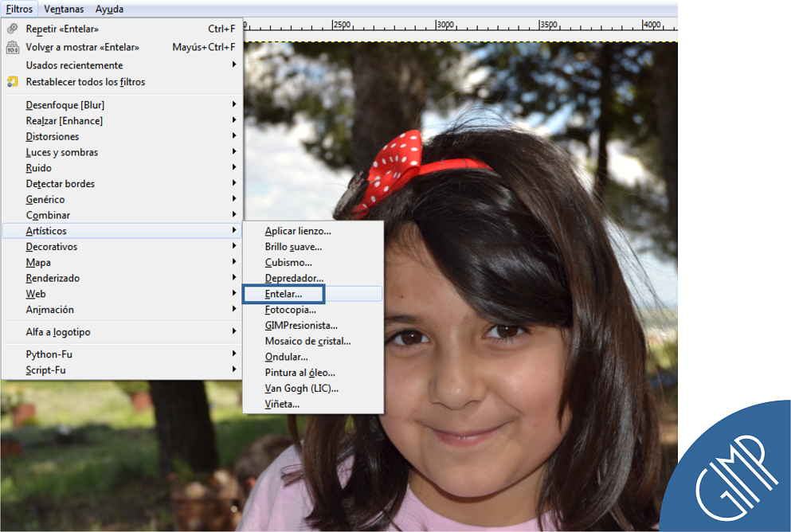
Task: Open the Artísticos submenu
Action: point(121,231)
